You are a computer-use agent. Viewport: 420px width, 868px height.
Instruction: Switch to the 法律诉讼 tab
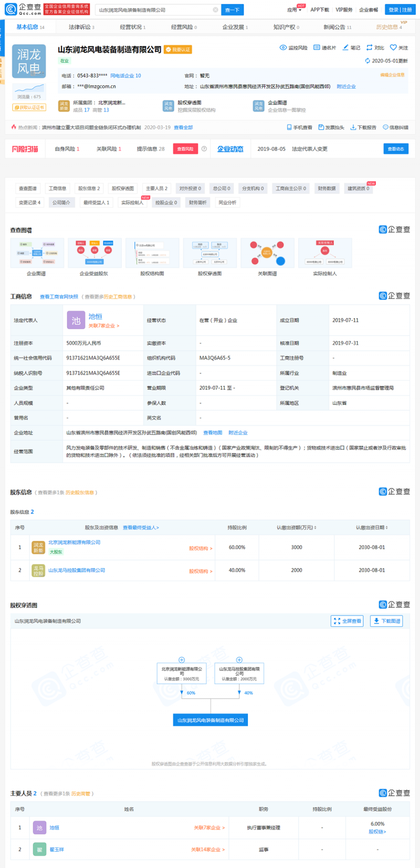click(81, 27)
